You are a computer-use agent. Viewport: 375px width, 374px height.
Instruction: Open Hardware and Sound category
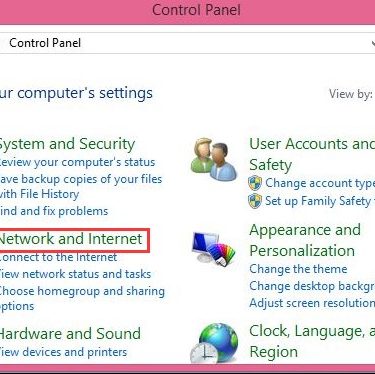pyautogui.click(x=70, y=334)
